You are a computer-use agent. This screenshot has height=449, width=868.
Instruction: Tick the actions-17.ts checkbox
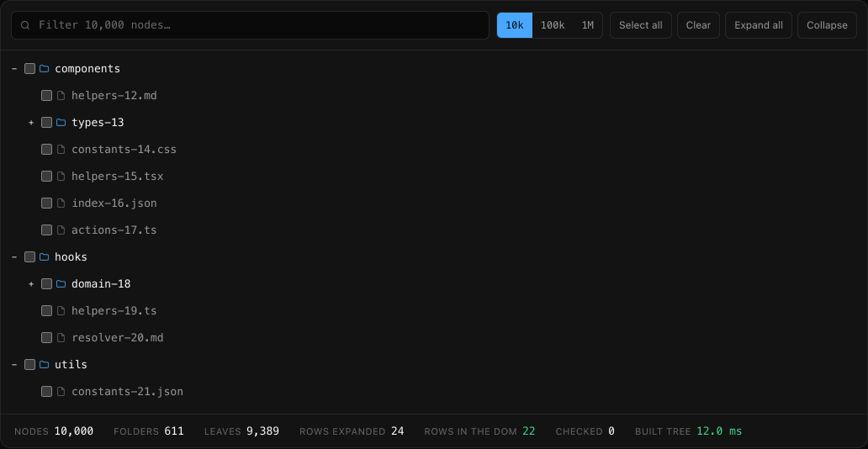pos(46,230)
